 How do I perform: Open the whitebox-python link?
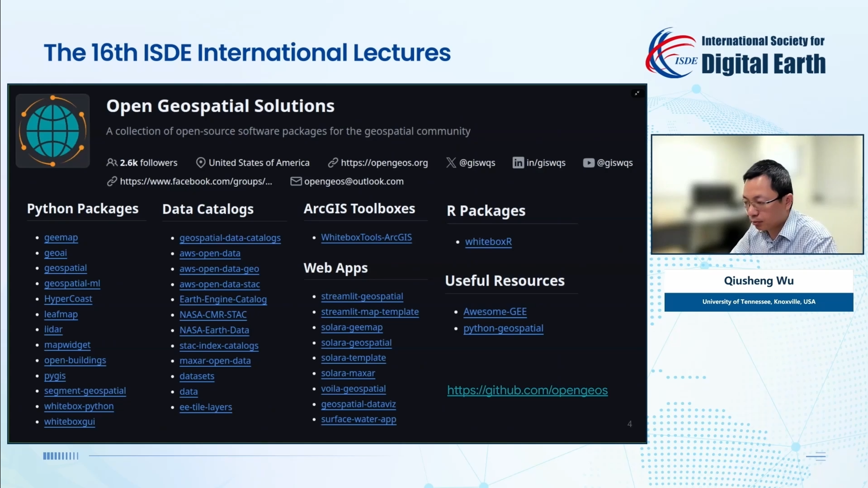pos(79,406)
